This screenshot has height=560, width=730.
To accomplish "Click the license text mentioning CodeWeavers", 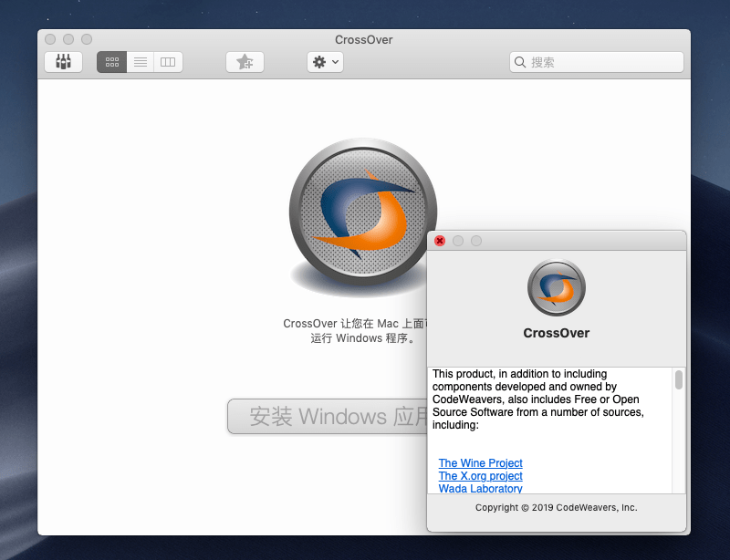I will click(x=538, y=399).
